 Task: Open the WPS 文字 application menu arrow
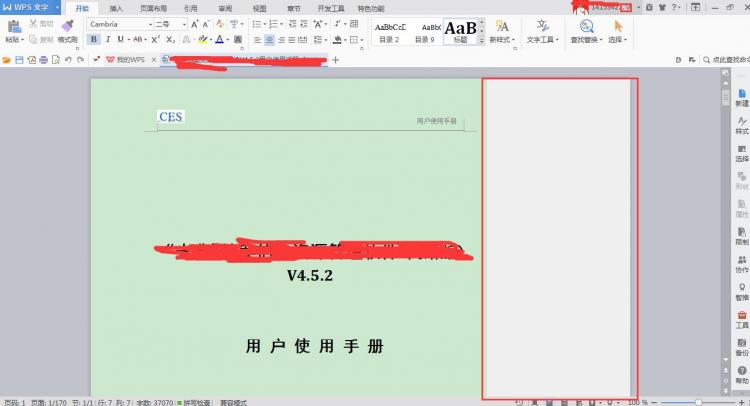coord(57,8)
